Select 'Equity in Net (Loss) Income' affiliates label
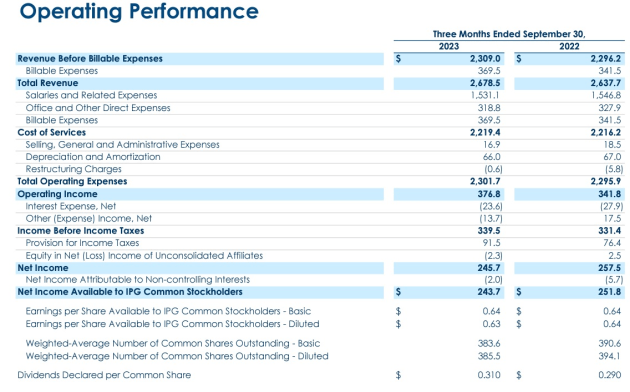 [x=144, y=256]
